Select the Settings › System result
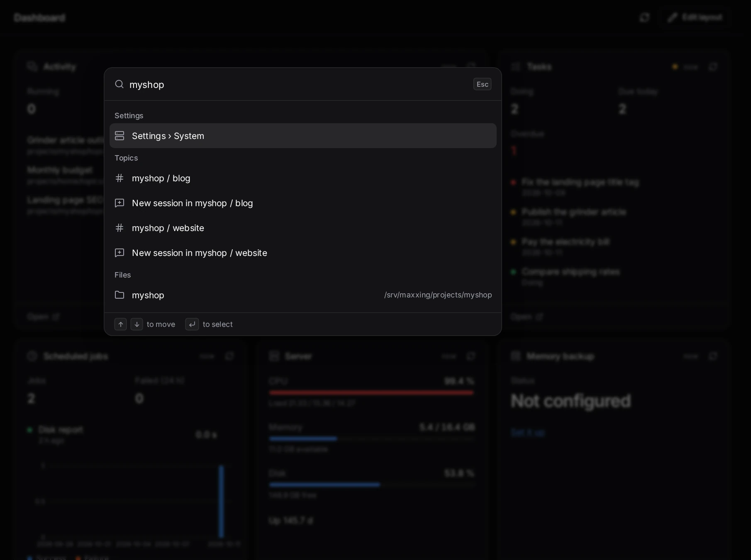The image size is (751, 560). coord(303,136)
